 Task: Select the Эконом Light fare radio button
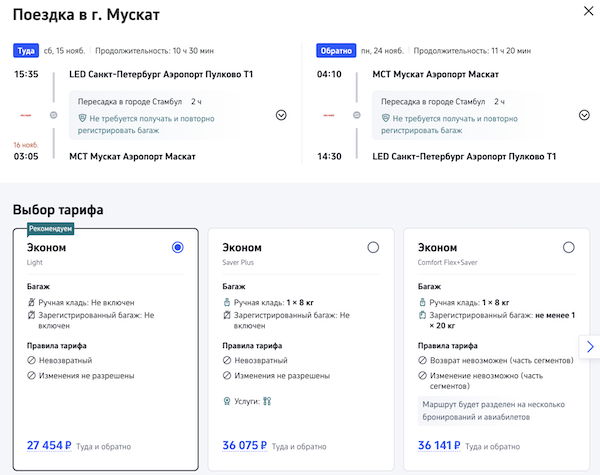(x=178, y=247)
